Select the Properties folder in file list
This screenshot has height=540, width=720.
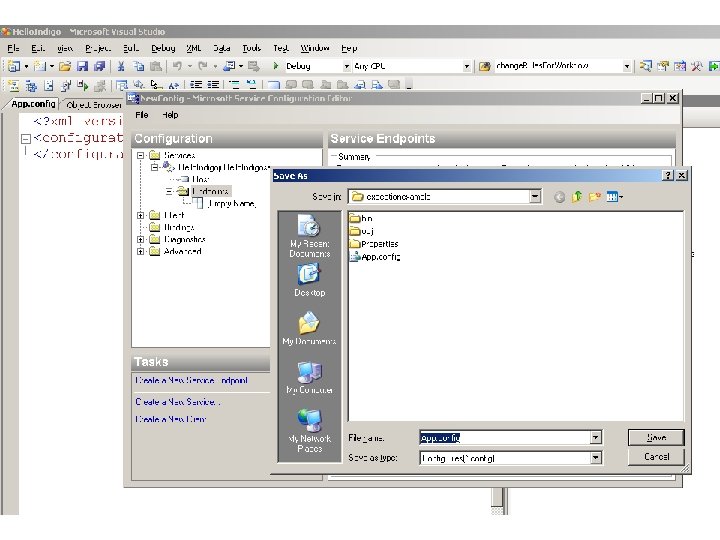[x=374, y=244]
